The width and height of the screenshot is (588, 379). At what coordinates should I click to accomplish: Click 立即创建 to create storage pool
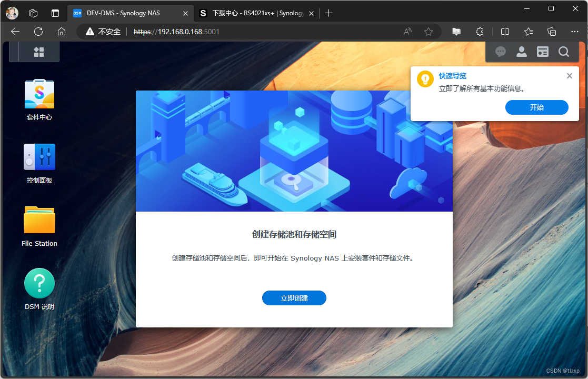(x=294, y=298)
